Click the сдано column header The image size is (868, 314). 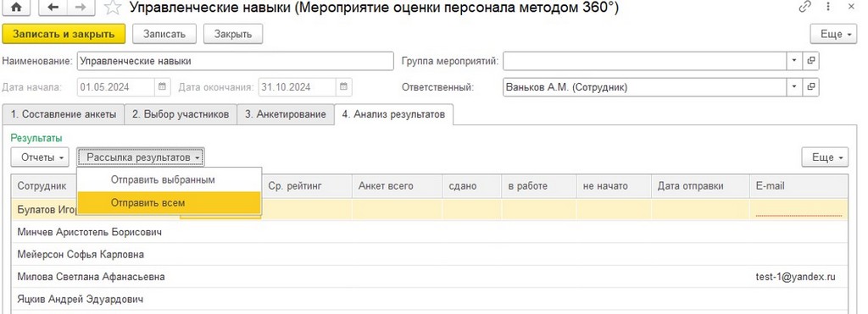click(x=471, y=186)
